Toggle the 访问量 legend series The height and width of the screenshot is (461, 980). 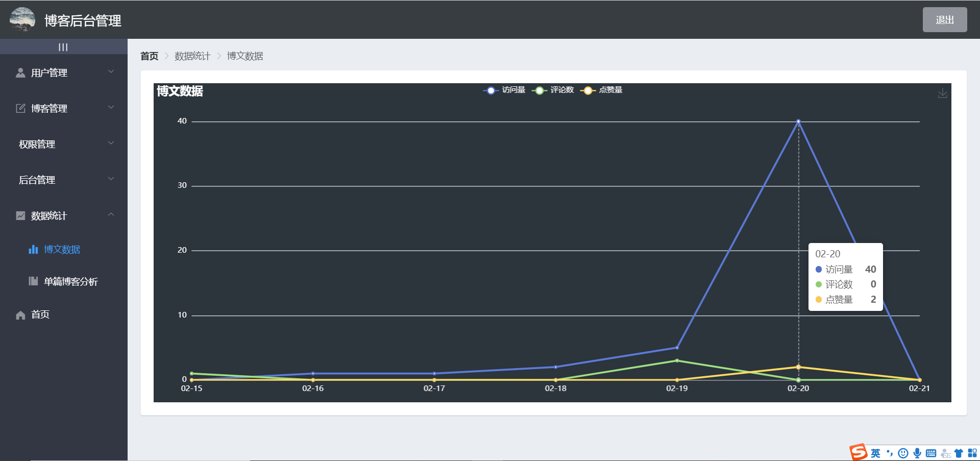504,90
